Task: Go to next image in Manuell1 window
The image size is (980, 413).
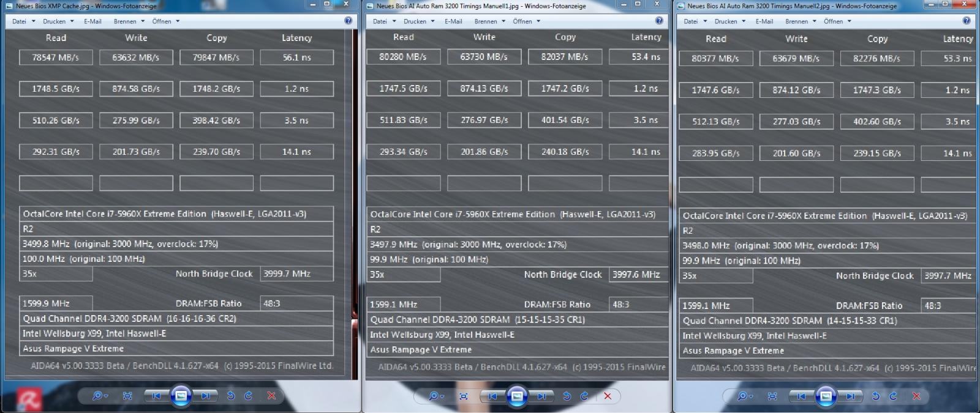Action: [x=541, y=396]
